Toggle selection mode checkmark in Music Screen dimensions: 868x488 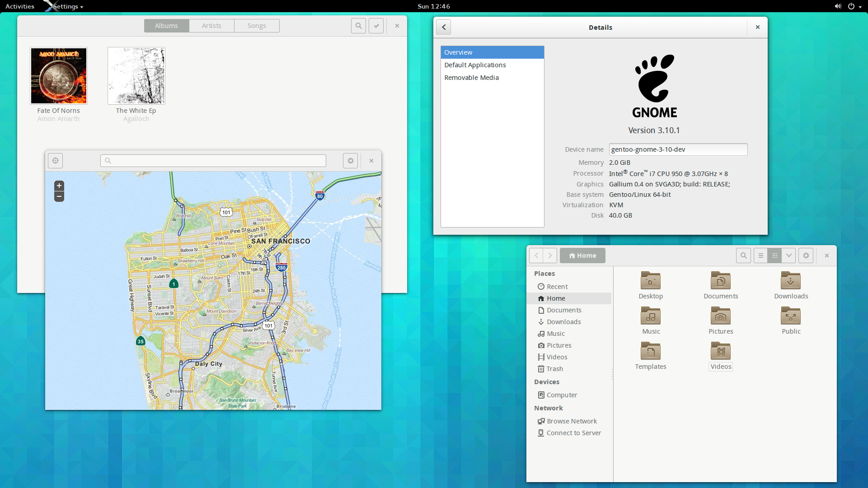click(376, 26)
